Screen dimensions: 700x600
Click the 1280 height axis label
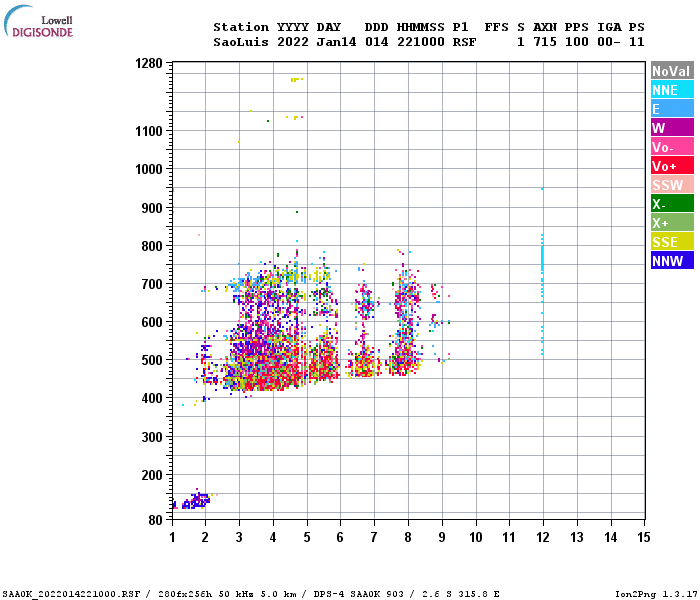(x=149, y=63)
